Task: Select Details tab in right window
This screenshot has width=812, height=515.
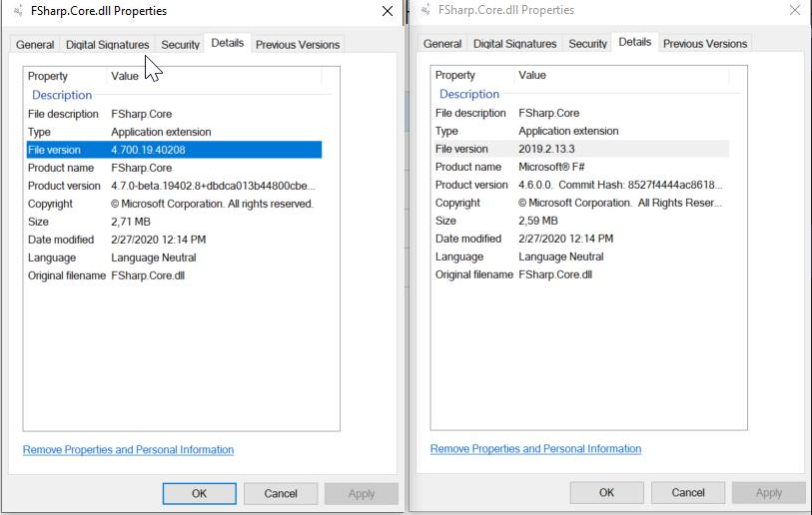Action: [x=635, y=42]
